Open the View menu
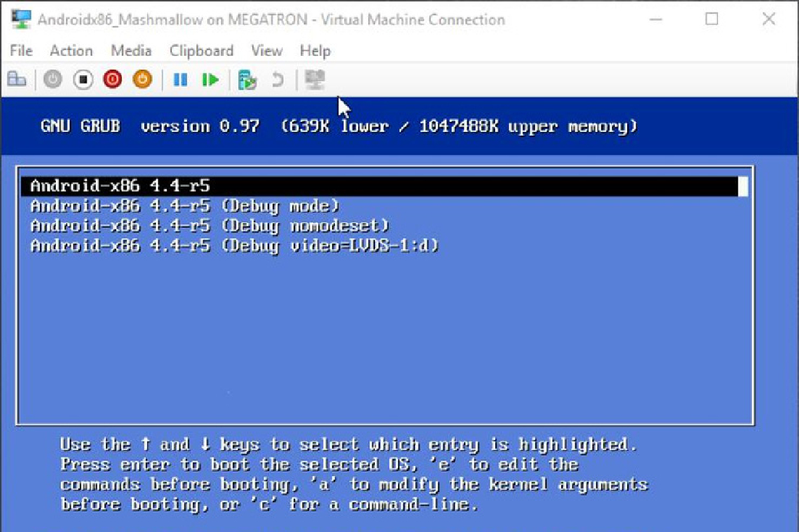 point(266,51)
